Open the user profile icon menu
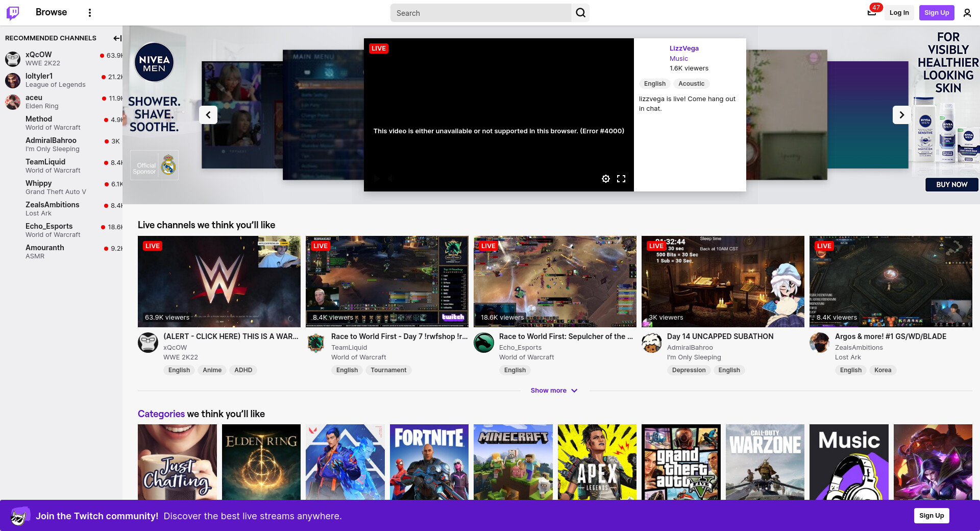 (967, 13)
